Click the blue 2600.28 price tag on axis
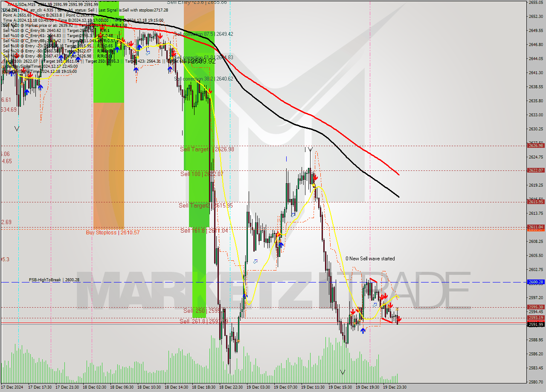Image resolution: width=546 pixels, height=392 pixels. click(x=536, y=282)
